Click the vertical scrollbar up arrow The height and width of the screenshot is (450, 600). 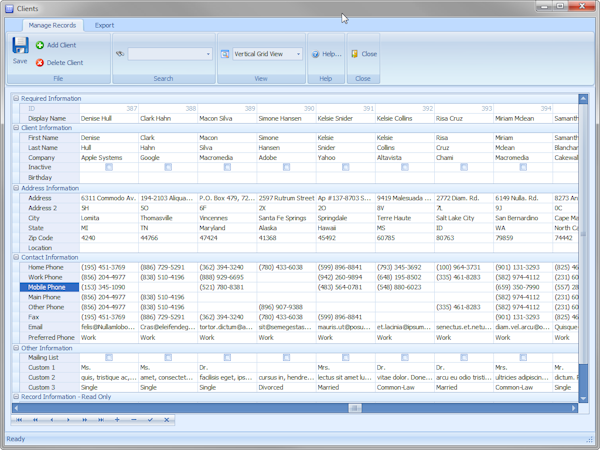pyautogui.click(x=583, y=99)
